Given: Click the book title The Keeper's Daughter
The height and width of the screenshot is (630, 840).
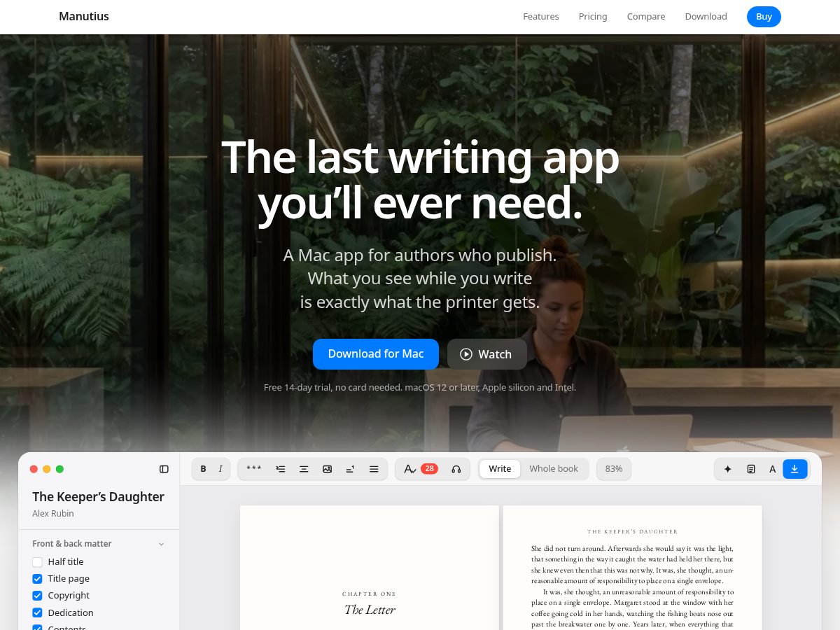Looking at the screenshot, I should click(x=98, y=496).
